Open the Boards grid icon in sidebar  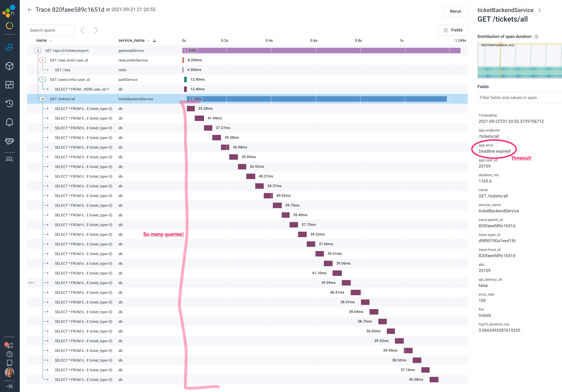[x=9, y=85]
